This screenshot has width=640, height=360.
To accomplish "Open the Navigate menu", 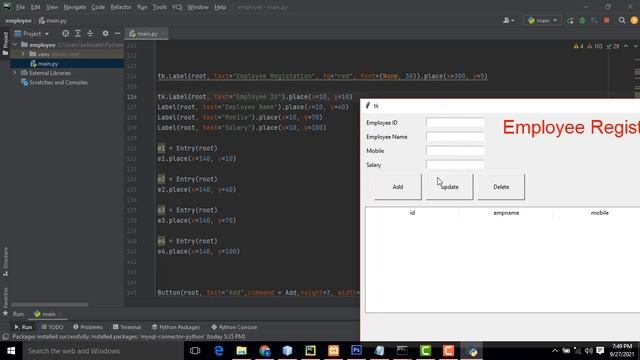I will 75,7.
